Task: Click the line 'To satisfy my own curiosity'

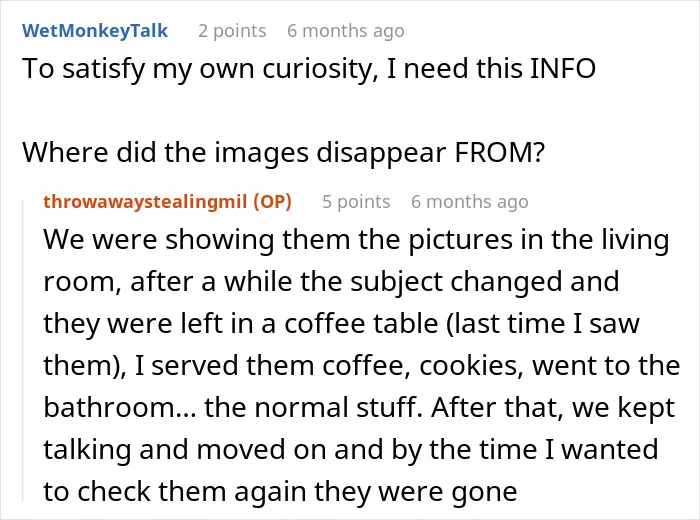Action: [308, 69]
